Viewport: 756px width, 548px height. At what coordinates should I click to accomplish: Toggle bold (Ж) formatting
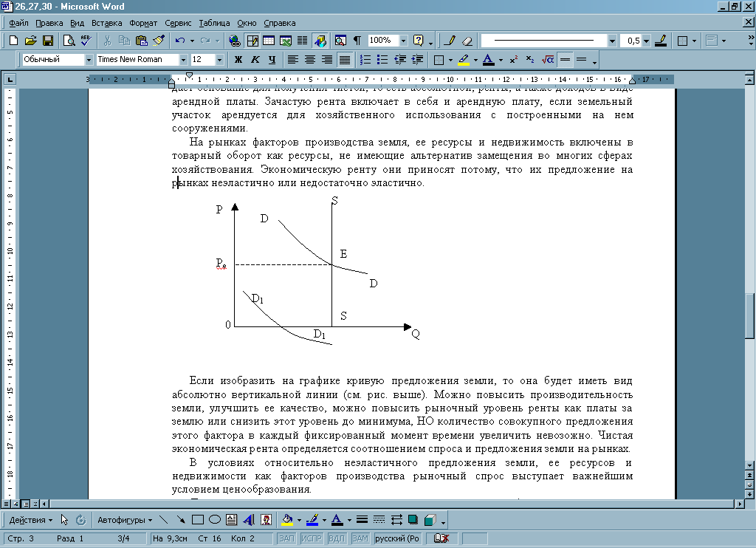[x=238, y=60]
